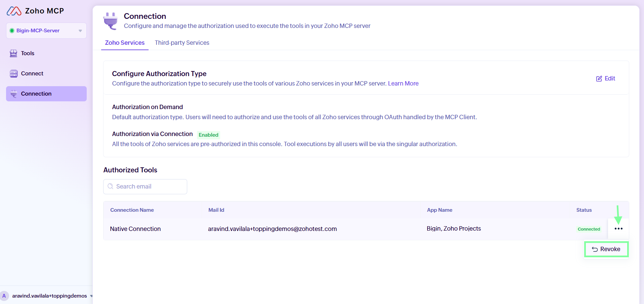
Task: Open the Tools section icon in sidebar
Action: pos(13,54)
